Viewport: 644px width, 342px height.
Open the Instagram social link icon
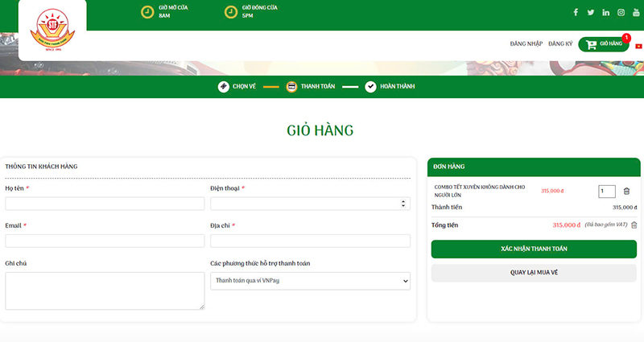point(621,12)
